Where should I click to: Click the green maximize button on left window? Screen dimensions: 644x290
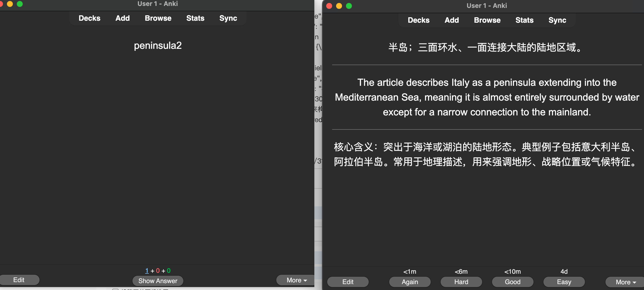pos(20,4)
